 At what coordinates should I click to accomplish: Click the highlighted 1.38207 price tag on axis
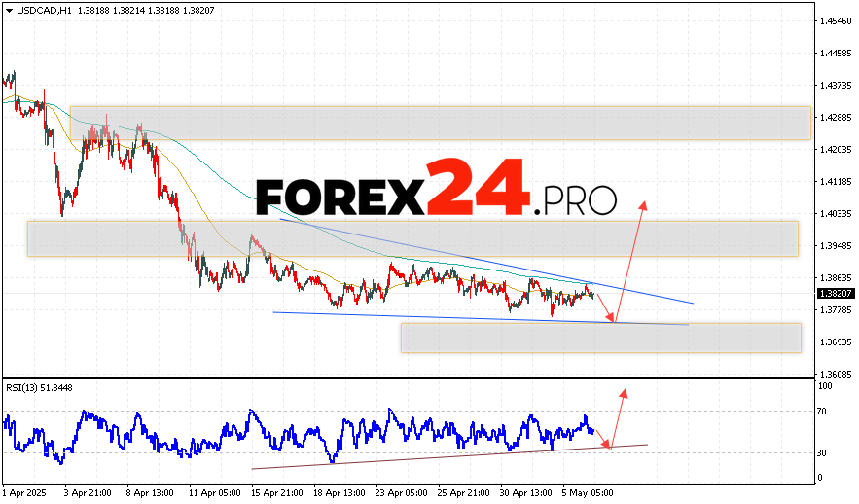click(836, 294)
